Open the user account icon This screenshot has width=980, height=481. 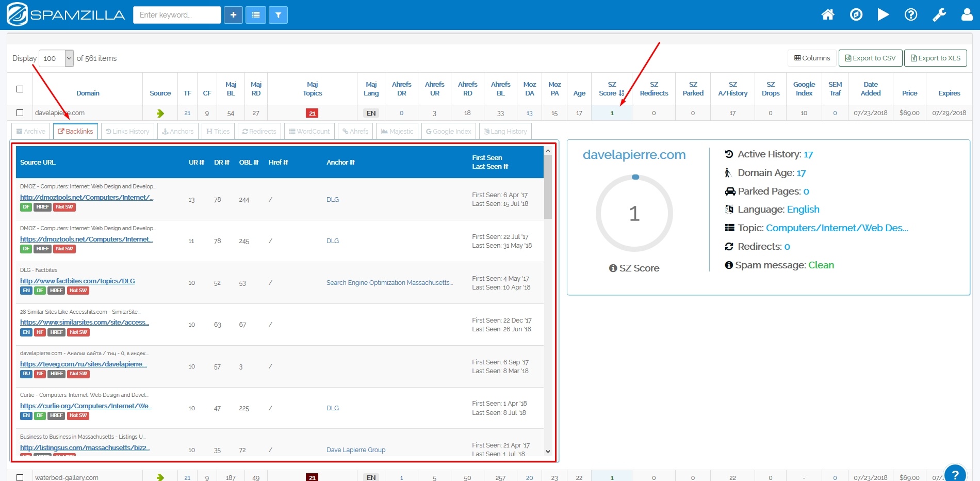tap(967, 14)
